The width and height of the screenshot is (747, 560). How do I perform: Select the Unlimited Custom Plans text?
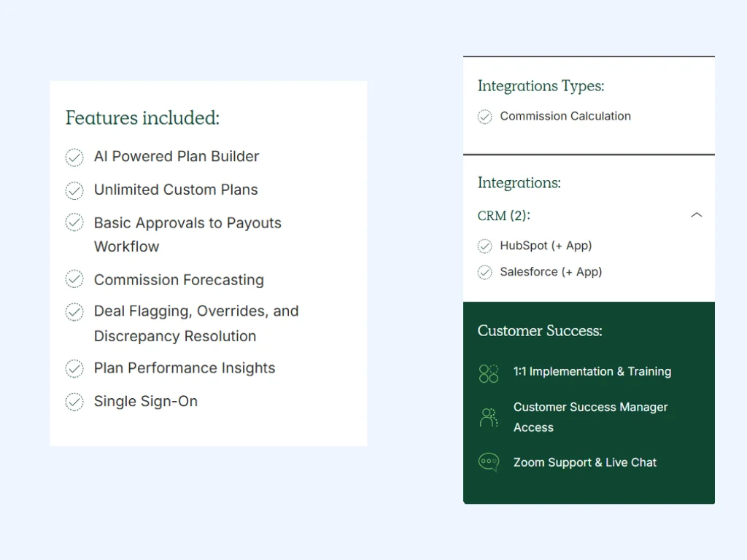tap(176, 190)
